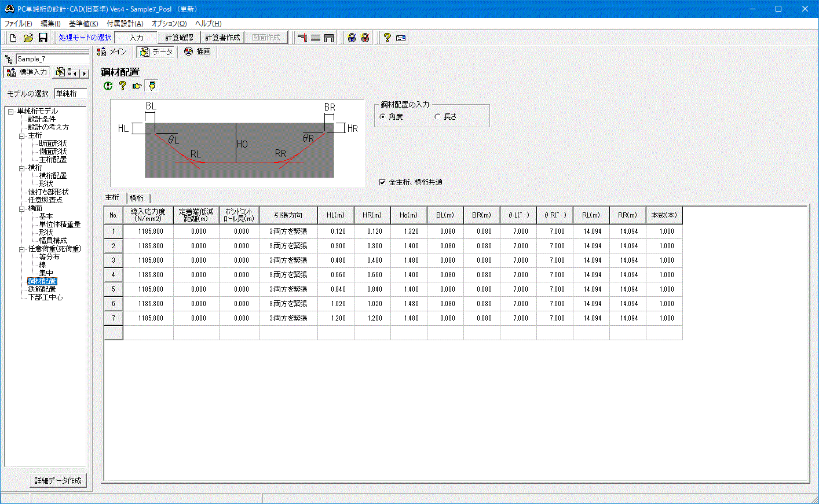Click the first padlock toolbar icon
Image resolution: width=819 pixels, height=504 pixels.
[x=352, y=38]
